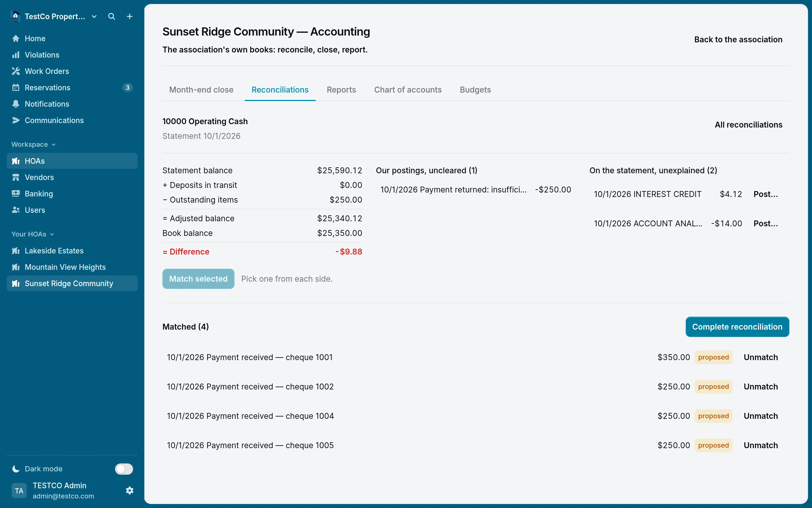Click the -$9.88 difference amount
This screenshot has height=508, width=812.
(x=348, y=252)
